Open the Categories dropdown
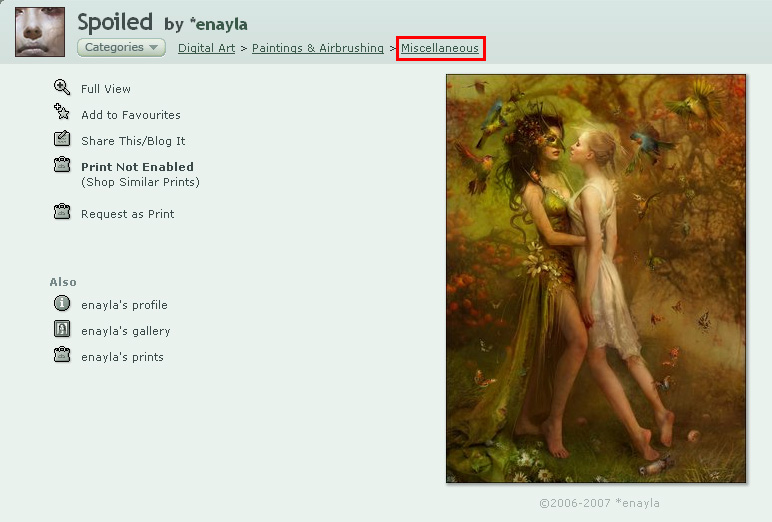Image resolution: width=772 pixels, height=522 pixels. (x=121, y=47)
